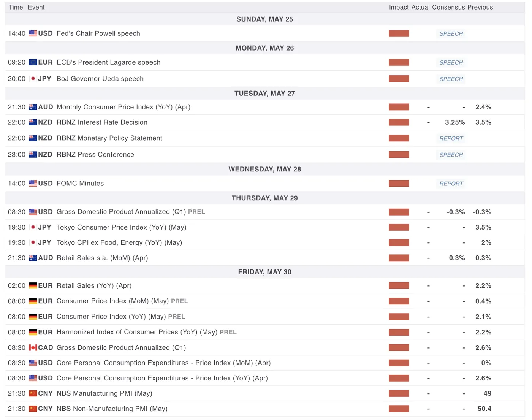Click PREL tag on Harmonized Index row
Screen dimensions: 532x420
click(228, 332)
